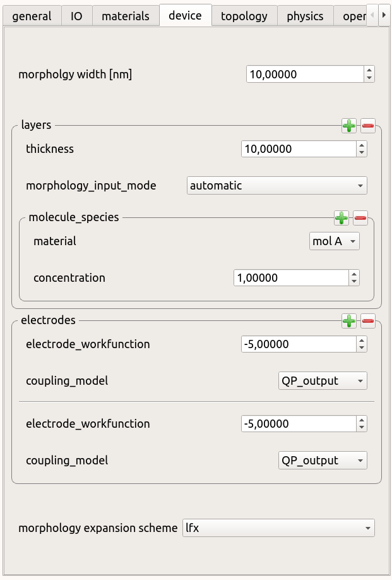Expand the second electrode coupling_model dropdown
The width and height of the screenshot is (392, 580).
tap(322, 461)
